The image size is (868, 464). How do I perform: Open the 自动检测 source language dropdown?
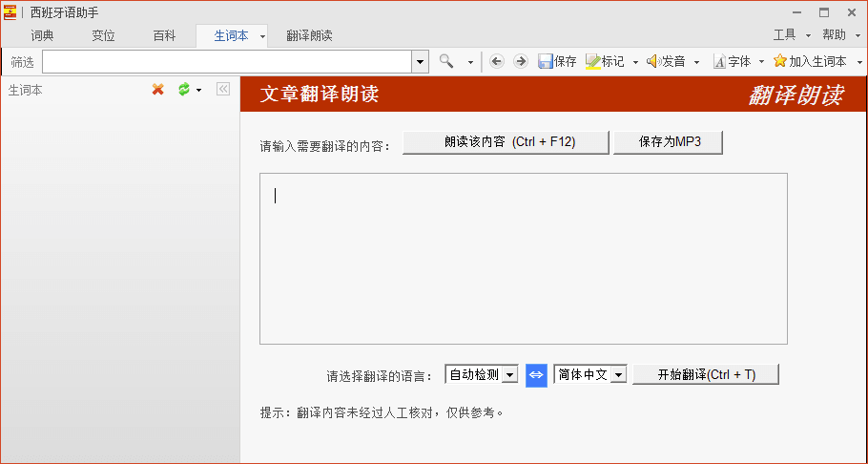click(x=510, y=375)
